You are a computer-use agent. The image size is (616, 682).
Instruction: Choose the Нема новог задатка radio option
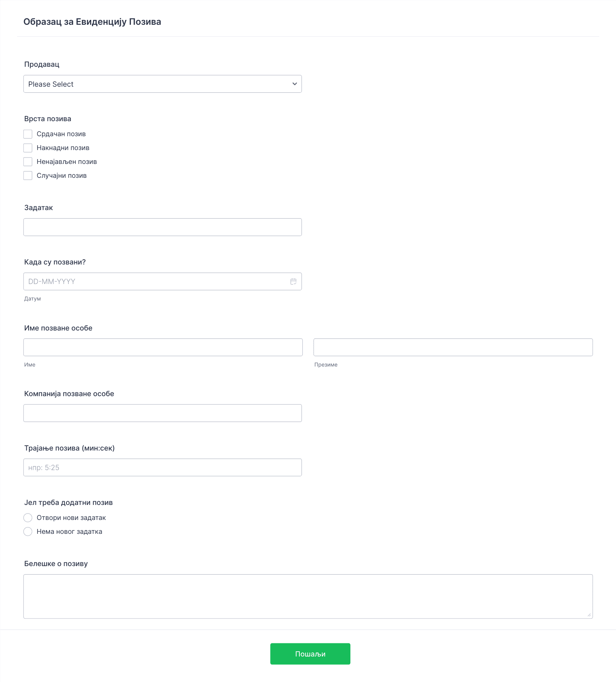tap(28, 532)
